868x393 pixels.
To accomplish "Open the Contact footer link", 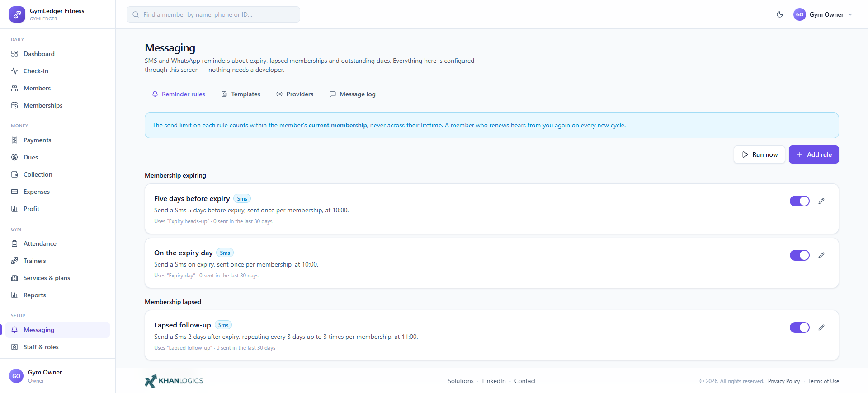I will coord(525,381).
